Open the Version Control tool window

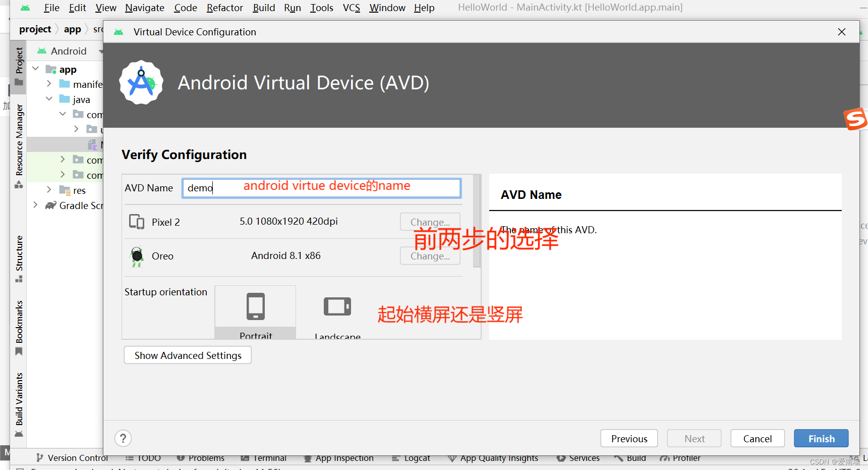pos(72,458)
